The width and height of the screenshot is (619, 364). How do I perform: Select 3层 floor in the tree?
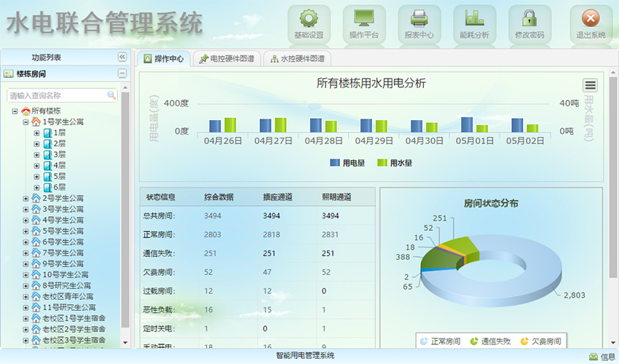pyautogui.click(x=59, y=154)
